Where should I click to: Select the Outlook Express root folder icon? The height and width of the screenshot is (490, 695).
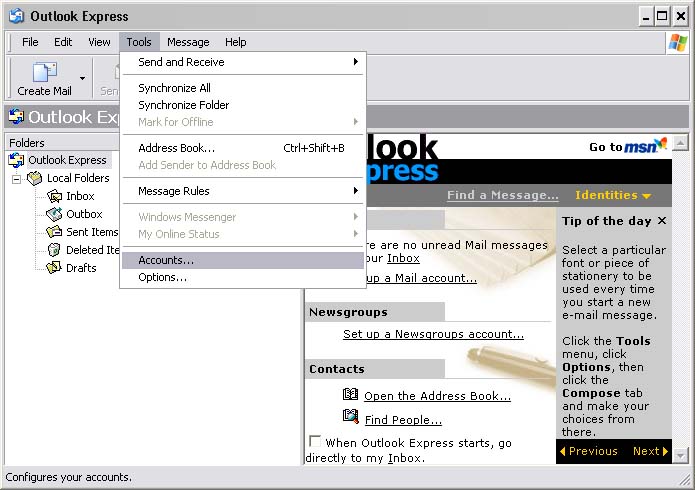click(16, 160)
